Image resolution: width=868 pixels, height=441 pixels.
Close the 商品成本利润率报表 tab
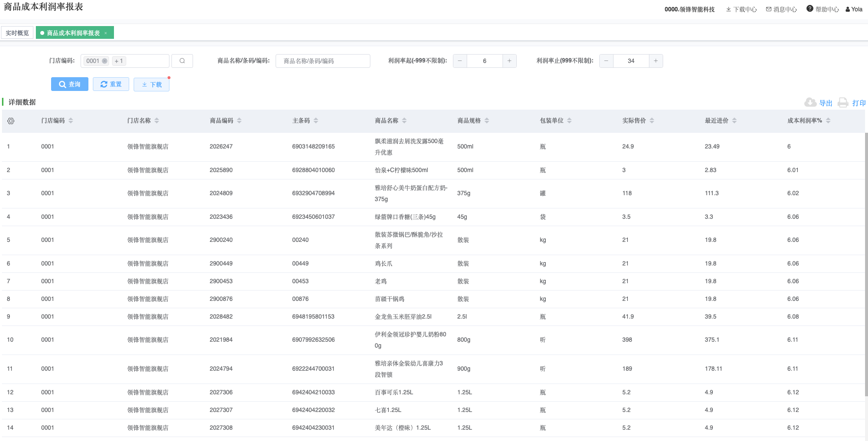(x=106, y=33)
